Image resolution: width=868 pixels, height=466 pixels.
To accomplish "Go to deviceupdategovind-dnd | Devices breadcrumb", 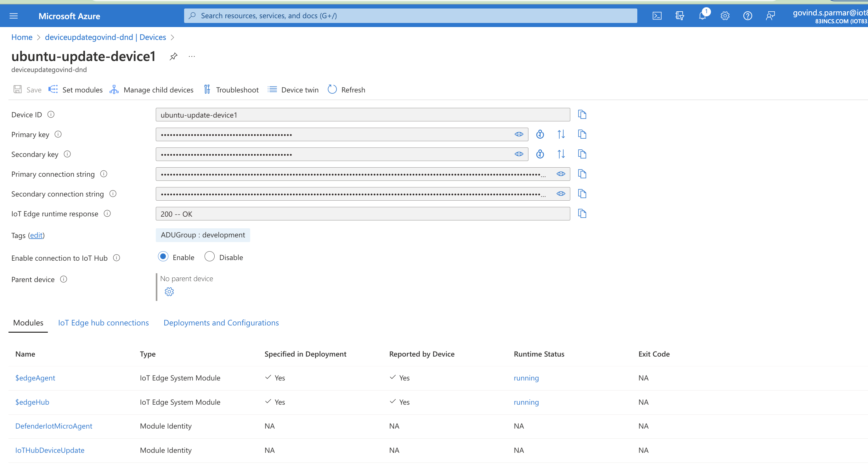I will point(105,37).
